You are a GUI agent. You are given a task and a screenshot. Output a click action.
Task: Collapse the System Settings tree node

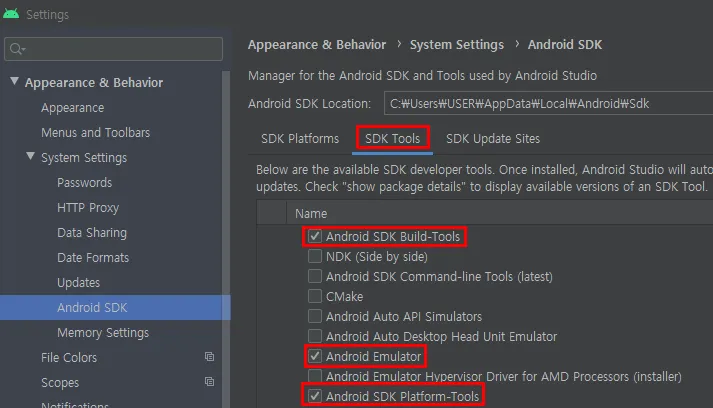(x=29, y=158)
